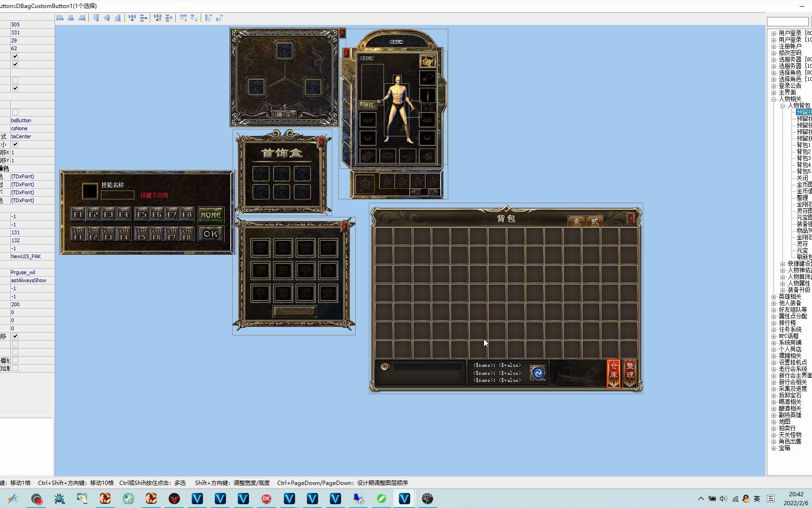The width and height of the screenshot is (812, 508).
Task: Toggle the second checked property checkbox
Action: pos(15,64)
